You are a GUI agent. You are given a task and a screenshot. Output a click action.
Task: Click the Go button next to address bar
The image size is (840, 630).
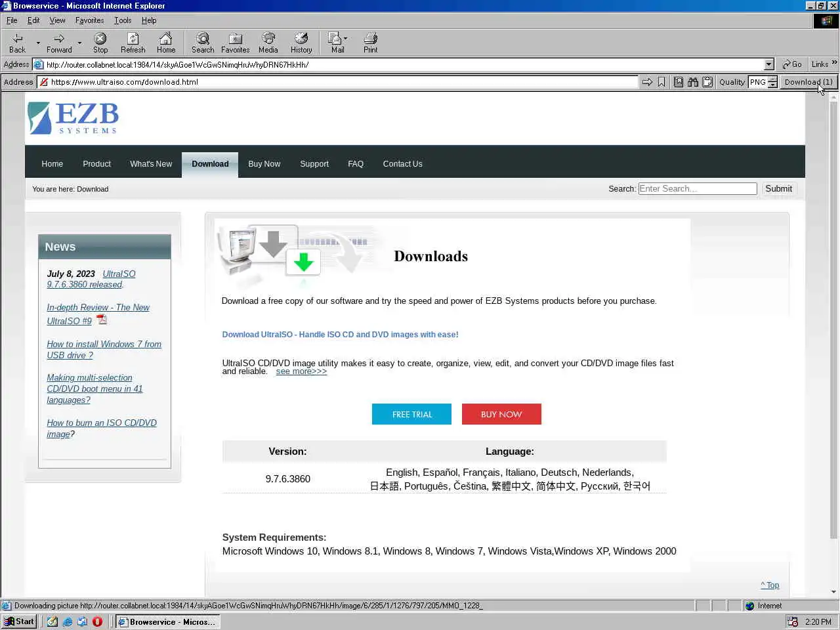pyautogui.click(x=792, y=64)
